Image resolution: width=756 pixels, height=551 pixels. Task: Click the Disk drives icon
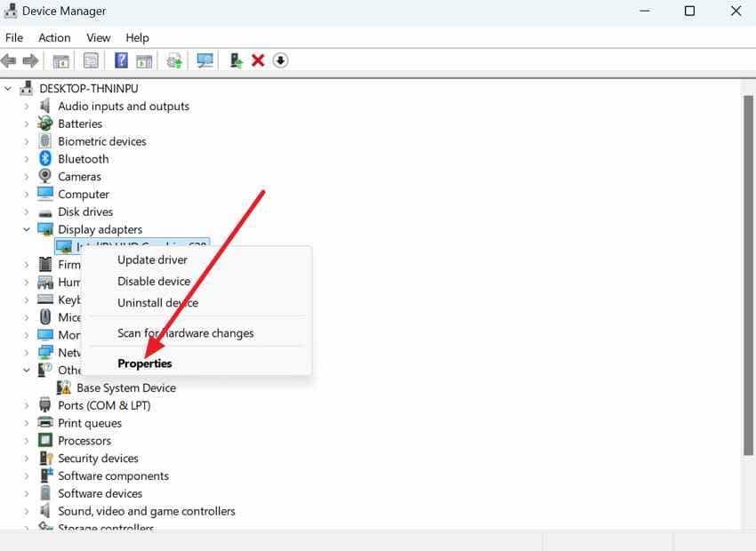(45, 213)
